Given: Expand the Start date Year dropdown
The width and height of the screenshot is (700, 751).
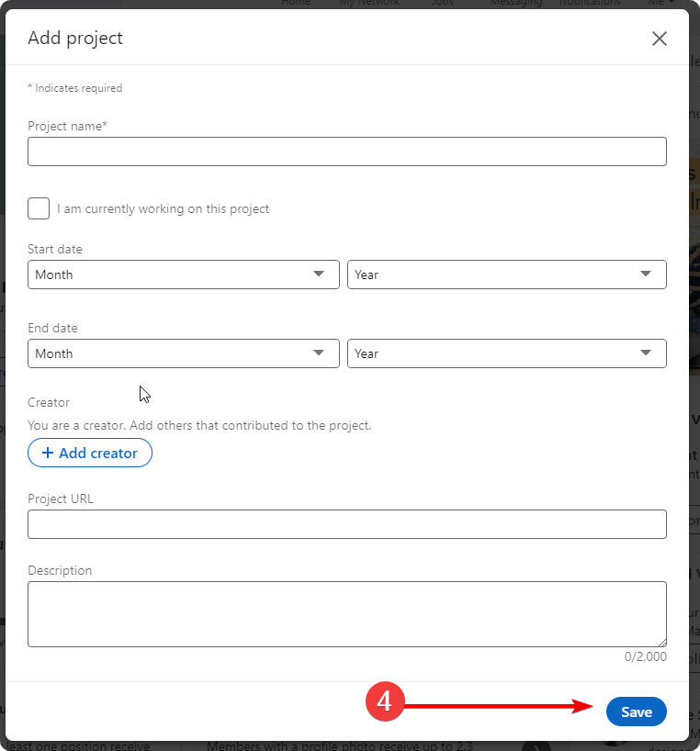Looking at the screenshot, I should click(x=506, y=275).
